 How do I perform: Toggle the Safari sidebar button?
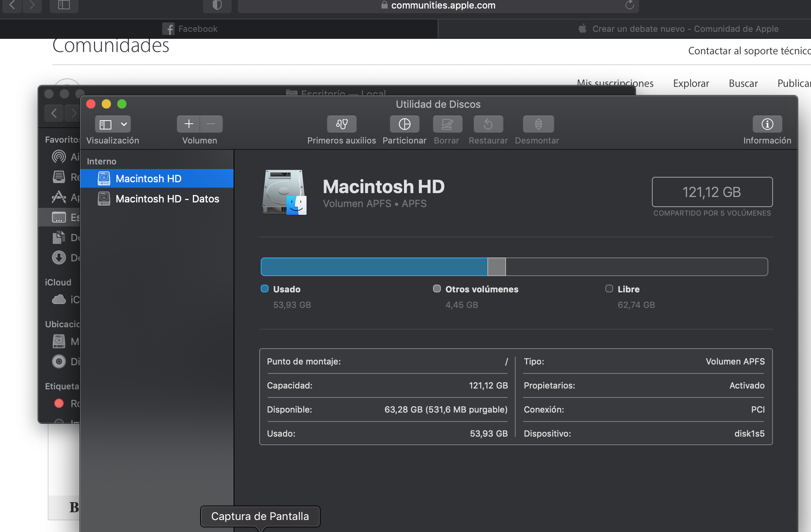(64, 5)
